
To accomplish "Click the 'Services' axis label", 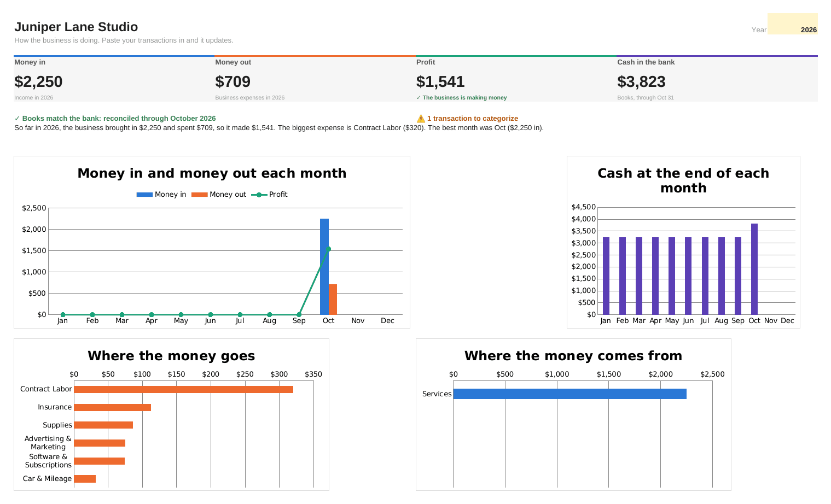I will pos(437,394).
